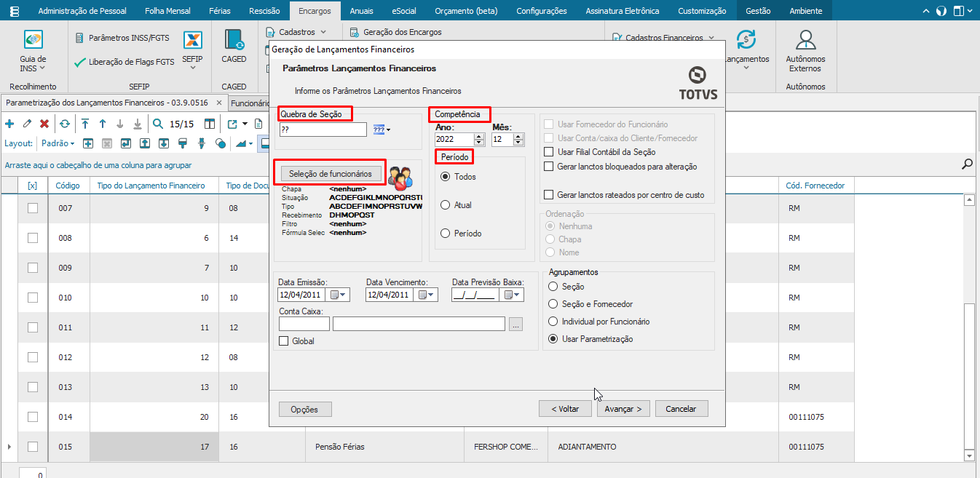
Task: Click the red X delete icon
Action: point(44,124)
